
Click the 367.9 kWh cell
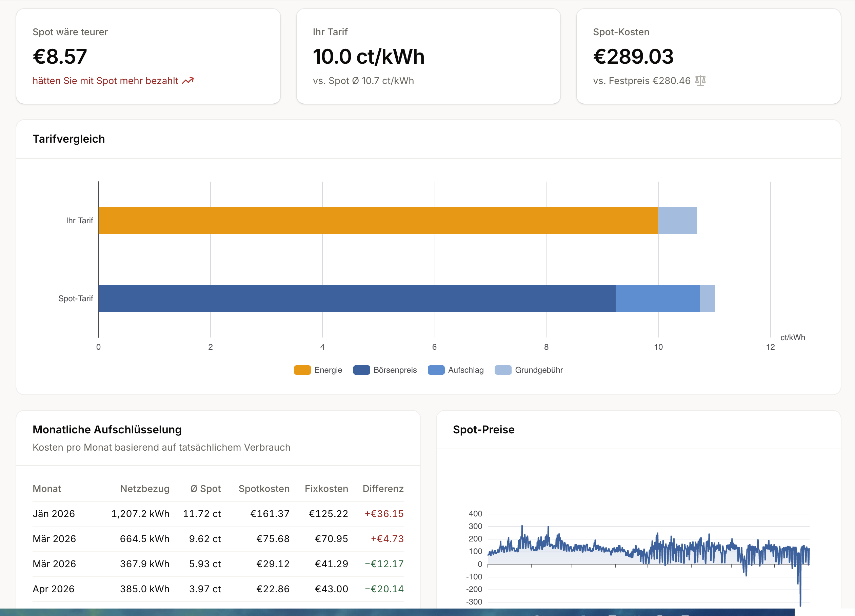pyautogui.click(x=145, y=563)
